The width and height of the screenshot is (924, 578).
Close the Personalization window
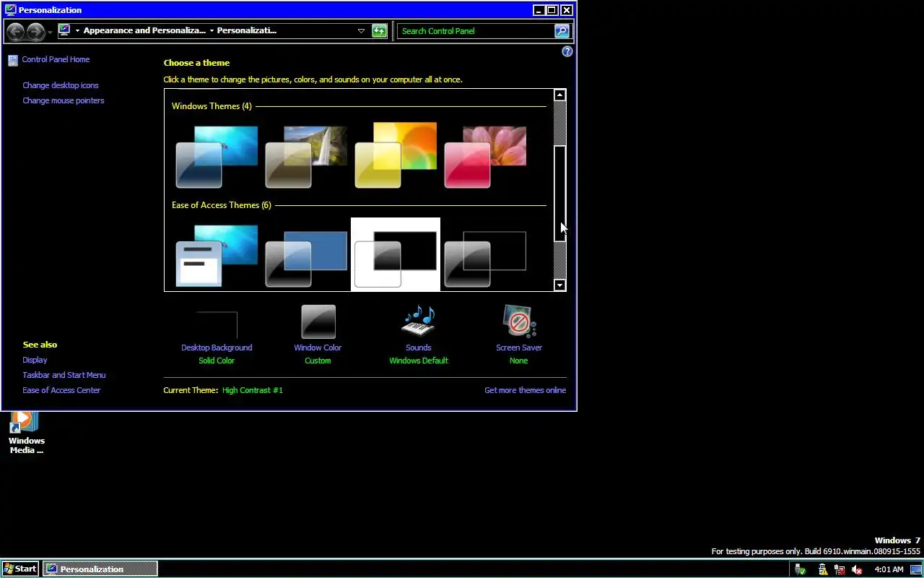tap(567, 10)
